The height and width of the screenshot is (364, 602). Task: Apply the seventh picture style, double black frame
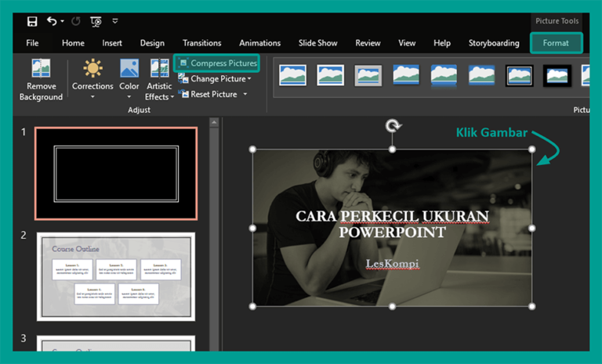pyautogui.click(x=519, y=75)
